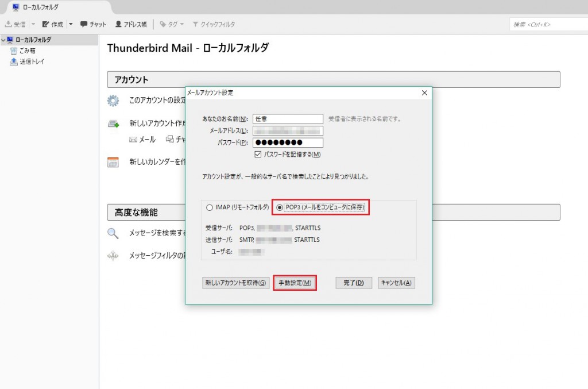Click the あなたのお名前 name field
Screen dimensions: 588x389
(288, 119)
